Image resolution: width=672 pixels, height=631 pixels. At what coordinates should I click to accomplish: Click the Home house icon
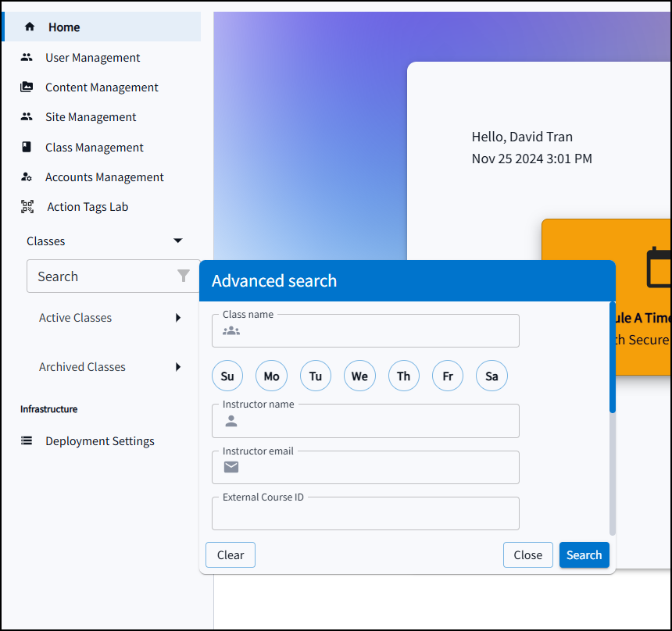point(30,27)
